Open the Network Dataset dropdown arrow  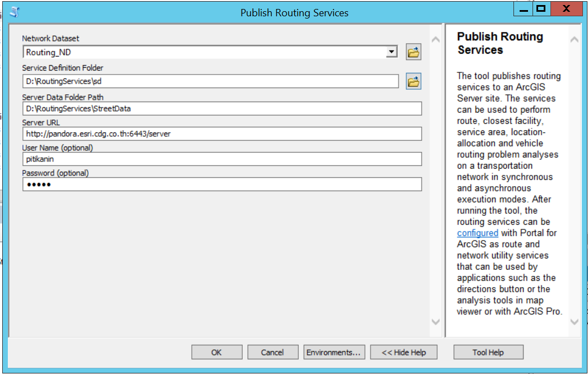[391, 52]
